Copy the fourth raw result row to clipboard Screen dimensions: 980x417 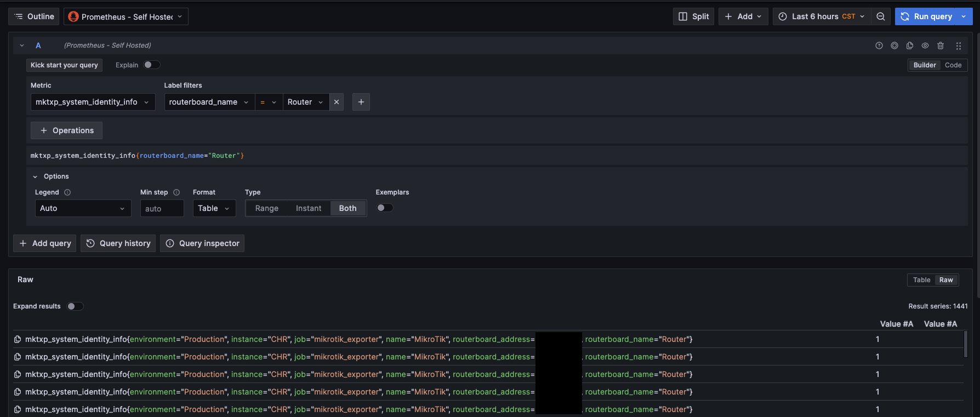18,392
